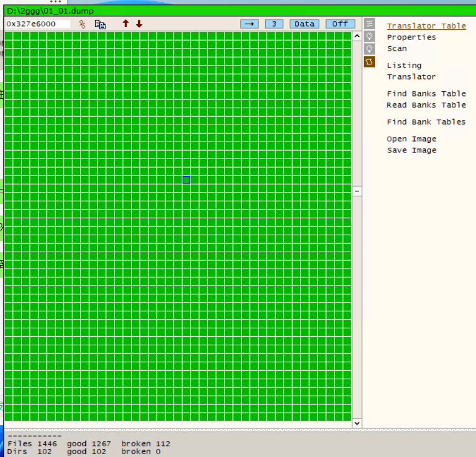The width and height of the screenshot is (476, 457).
Task: Click the address field showing 0x327e6000
Action: click(38, 24)
